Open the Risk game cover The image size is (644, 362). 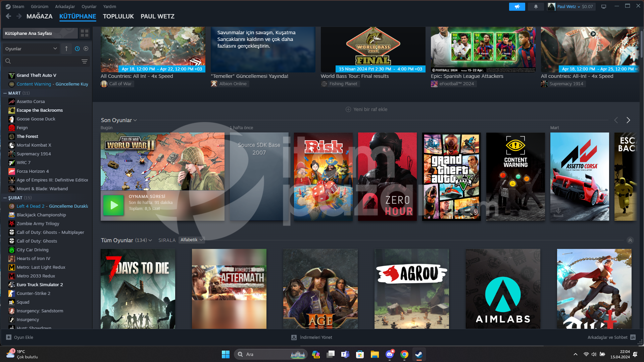[323, 176]
